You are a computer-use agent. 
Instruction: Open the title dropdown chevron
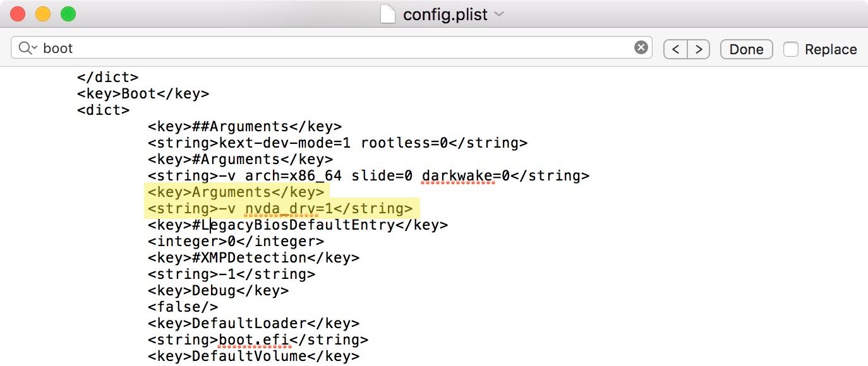pos(499,15)
